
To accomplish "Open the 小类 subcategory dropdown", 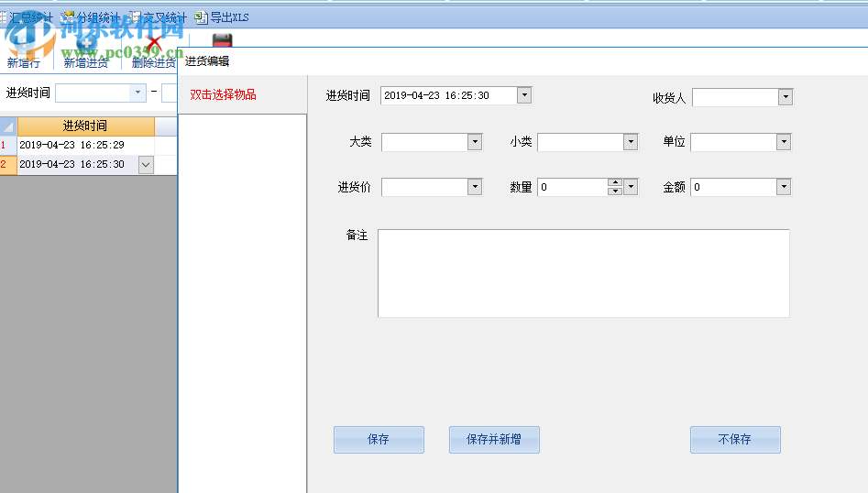I will tap(631, 142).
